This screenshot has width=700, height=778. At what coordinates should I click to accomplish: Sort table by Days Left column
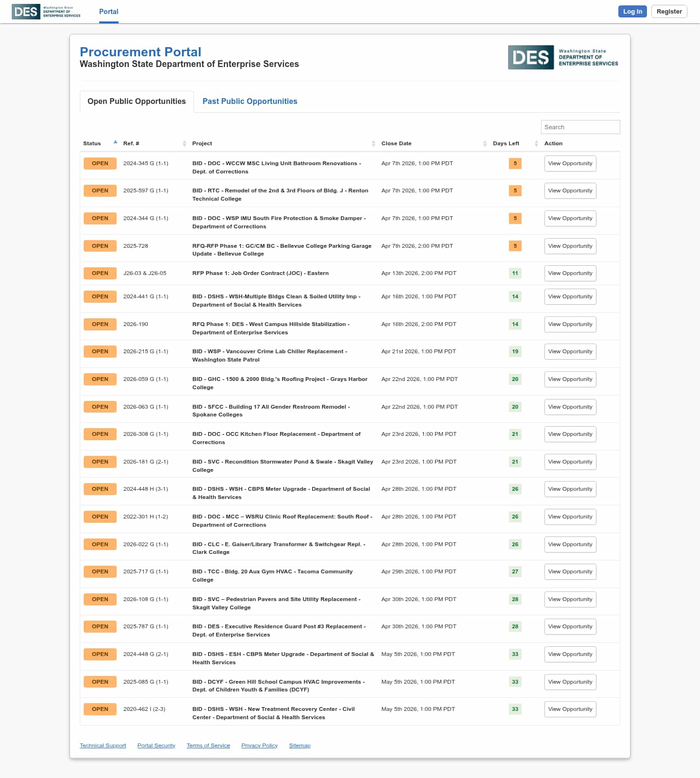536,143
